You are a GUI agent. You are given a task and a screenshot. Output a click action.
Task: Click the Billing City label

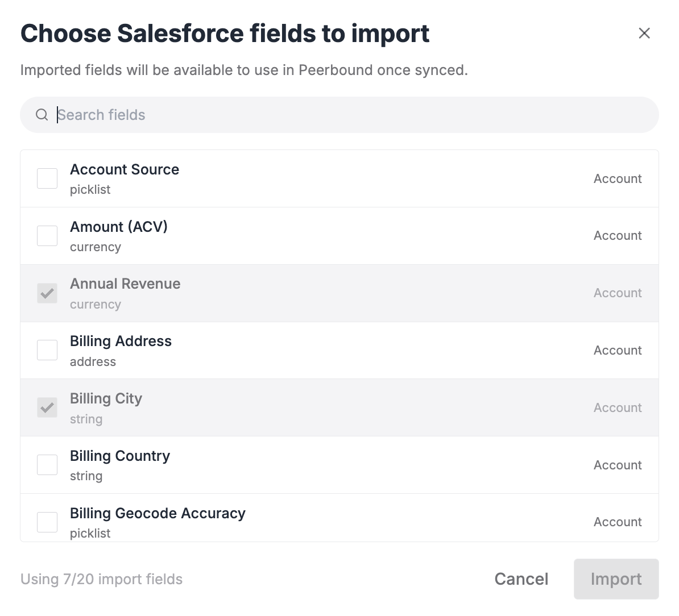(106, 398)
